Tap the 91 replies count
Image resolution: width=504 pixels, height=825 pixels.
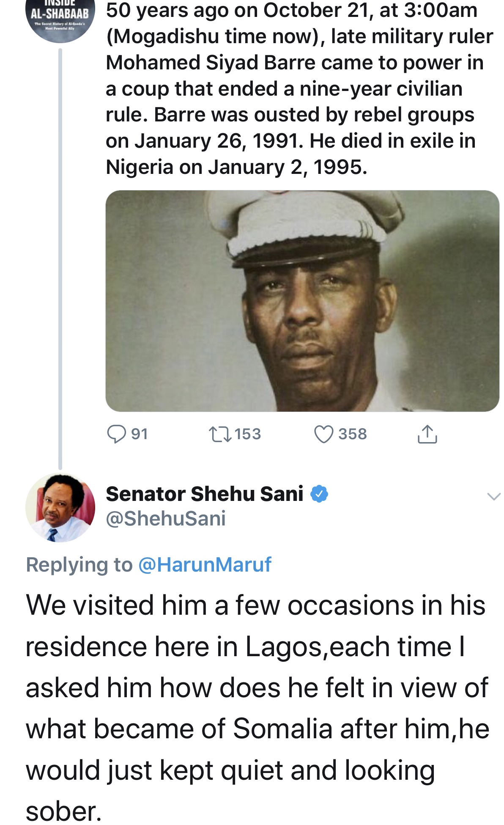tap(140, 434)
